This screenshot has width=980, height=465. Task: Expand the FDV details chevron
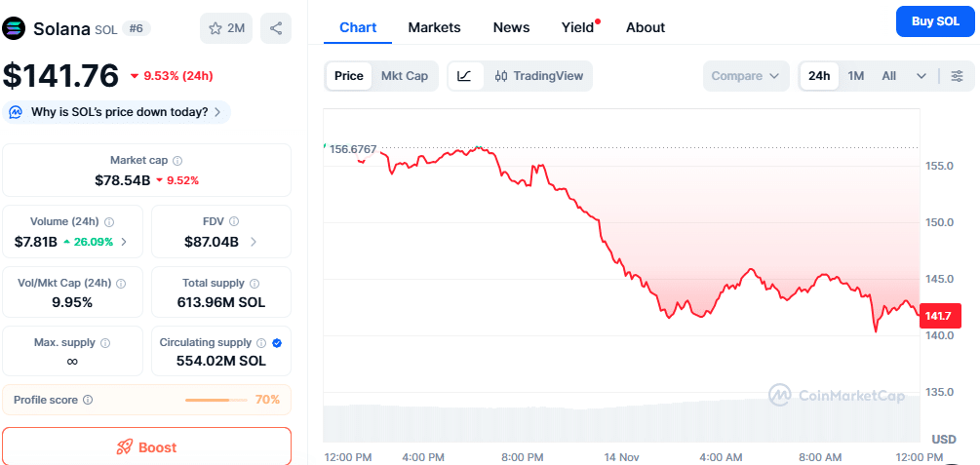254,242
